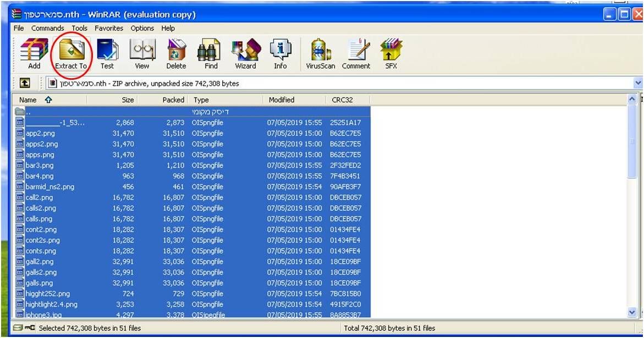The width and height of the screenshot is (644, 338).
Task: Select file bar4.png
Action: click(40, 176)
